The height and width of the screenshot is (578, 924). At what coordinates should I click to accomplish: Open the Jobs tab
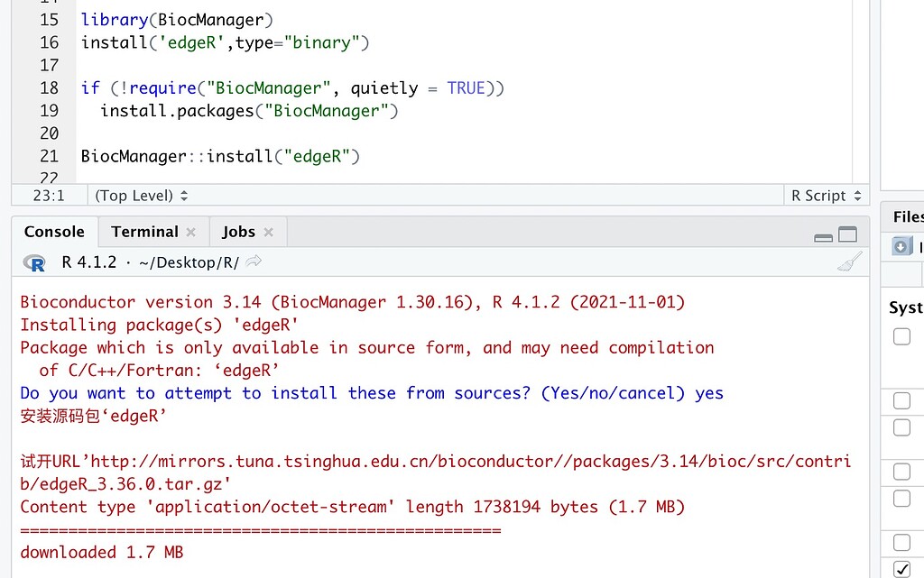point(238,232)
